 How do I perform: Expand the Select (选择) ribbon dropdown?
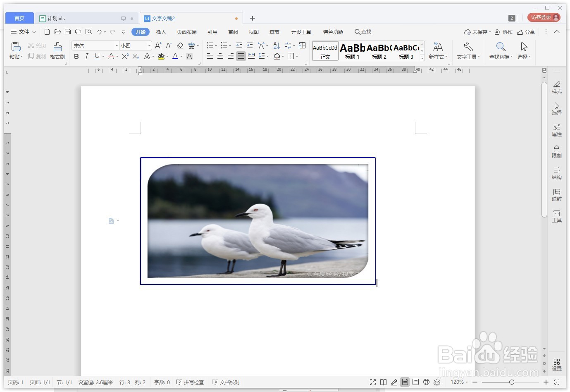(524, 57)
